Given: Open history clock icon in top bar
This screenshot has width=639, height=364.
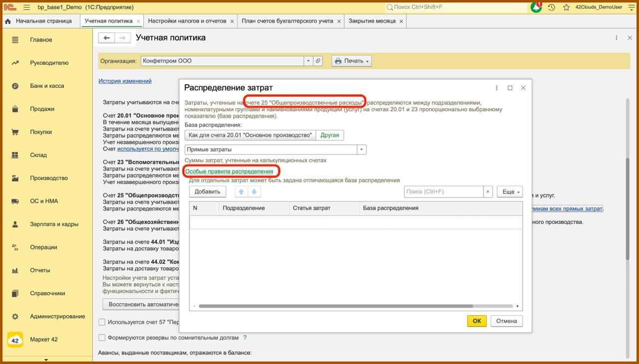Looking at the screenshot, I should (x=552, y=7).
